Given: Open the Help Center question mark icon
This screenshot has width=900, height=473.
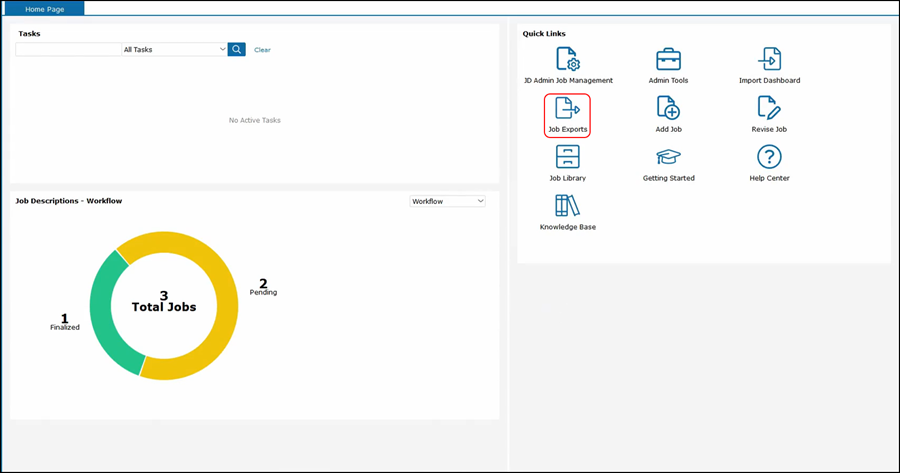Looking at the screenshot, I should click(x=769, y=157).
